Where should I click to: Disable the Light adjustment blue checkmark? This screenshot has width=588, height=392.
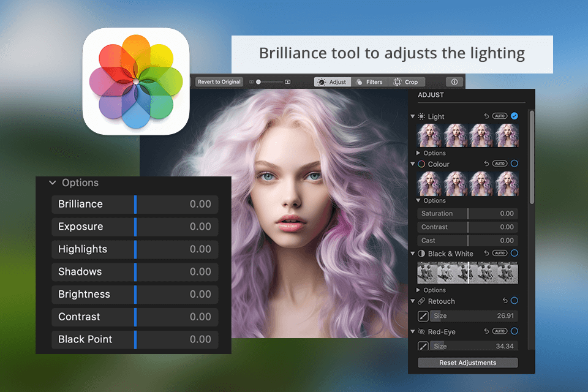(514, 116)
